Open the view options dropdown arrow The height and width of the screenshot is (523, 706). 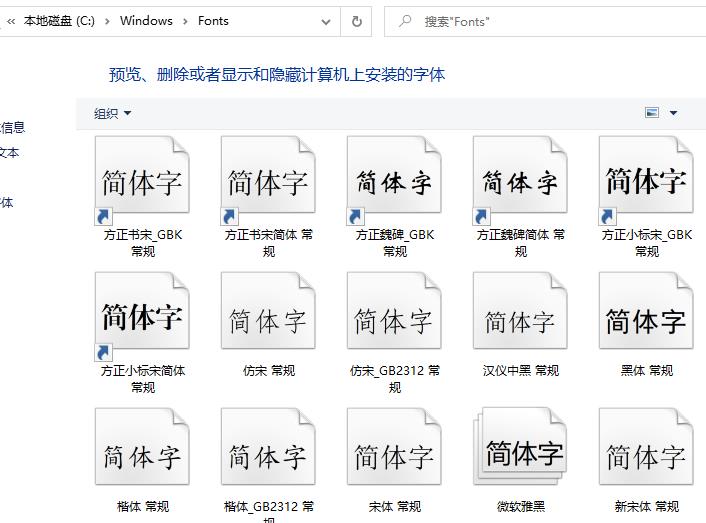click(673, 114)
